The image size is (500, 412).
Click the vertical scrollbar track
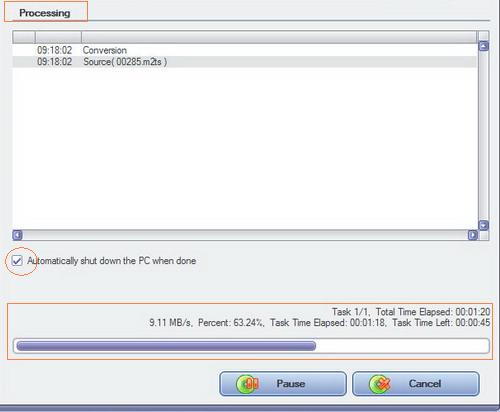coord(483,136)
